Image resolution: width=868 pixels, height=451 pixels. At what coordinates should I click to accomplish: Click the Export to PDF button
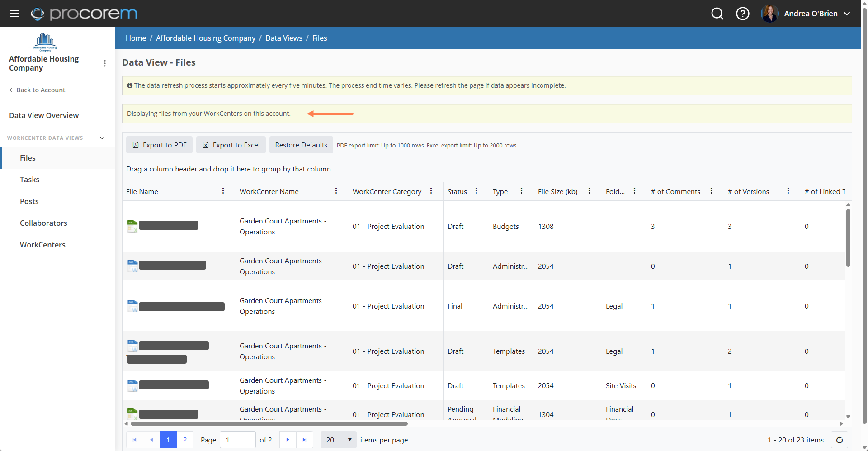click(159, 145)
